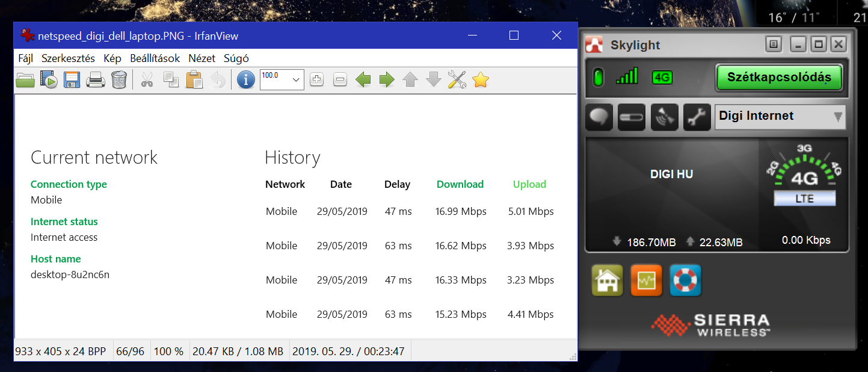The image size is (868, 372).
Task: Open the orange usage monitor icon in Skylight
Action: pos(647,281)
